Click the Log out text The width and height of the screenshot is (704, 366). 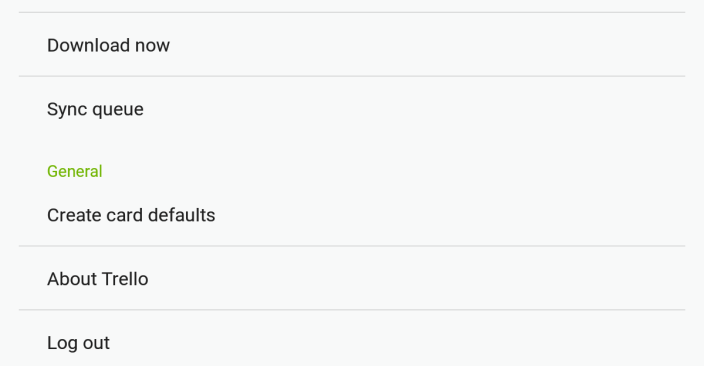(x=78, y=343)
